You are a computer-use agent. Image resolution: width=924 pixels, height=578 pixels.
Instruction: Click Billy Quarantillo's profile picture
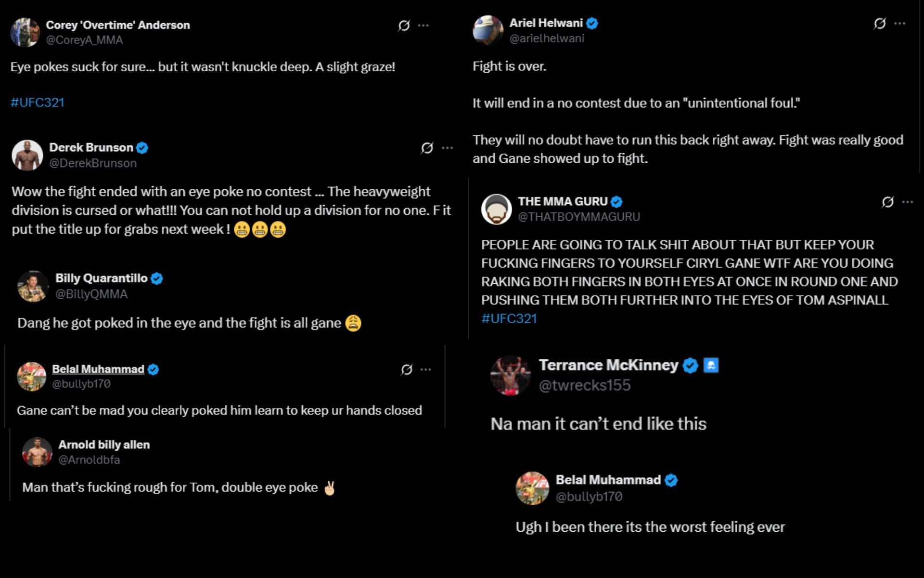pos(33,286)
